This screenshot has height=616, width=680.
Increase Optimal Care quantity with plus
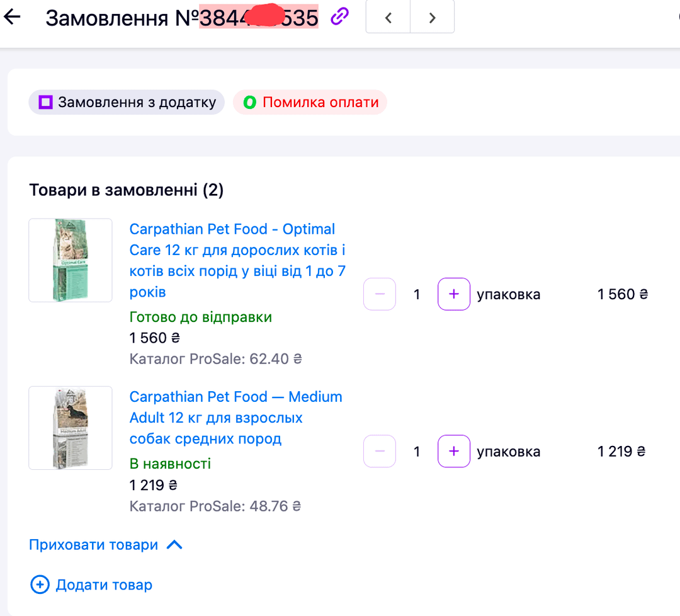[x=453, y=294]
